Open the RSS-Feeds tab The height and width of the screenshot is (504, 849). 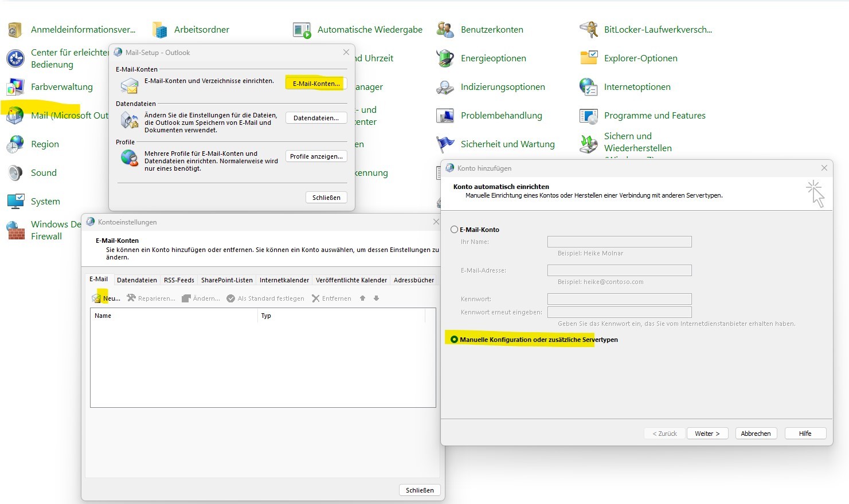[x=178, y=279]
